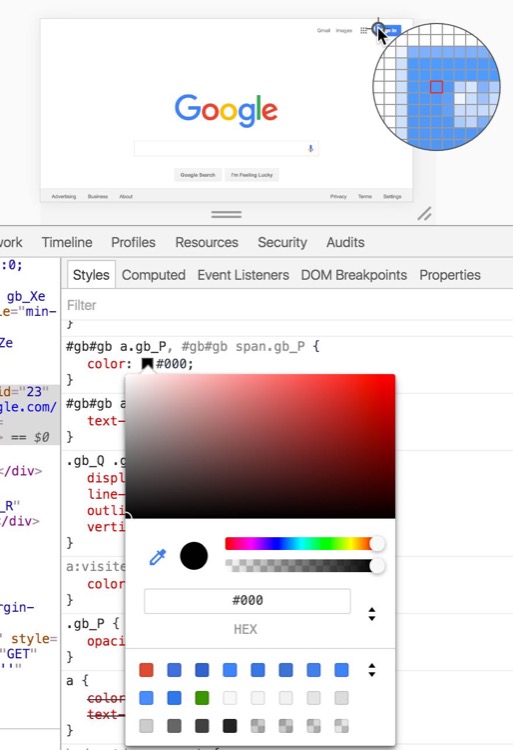The height and width of the screenshot is (750, 513).
Task: Click the alpha opacity slider handle
Action: tap(377, 566)
